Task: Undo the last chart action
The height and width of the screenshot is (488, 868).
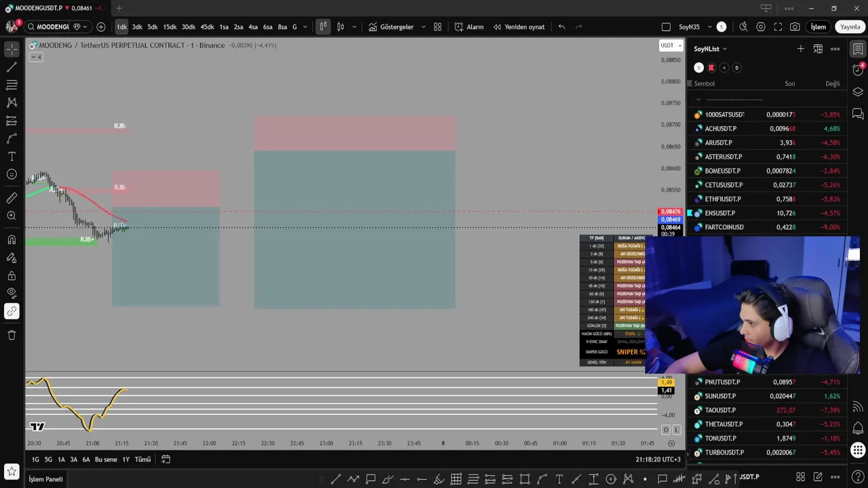Action: (561, 27)
